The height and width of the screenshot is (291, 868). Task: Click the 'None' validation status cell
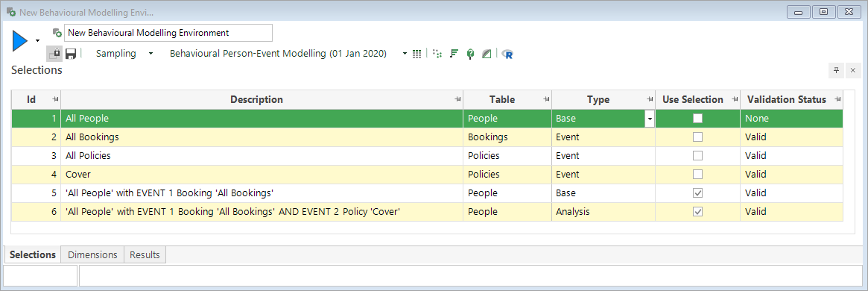pos(791,119)
